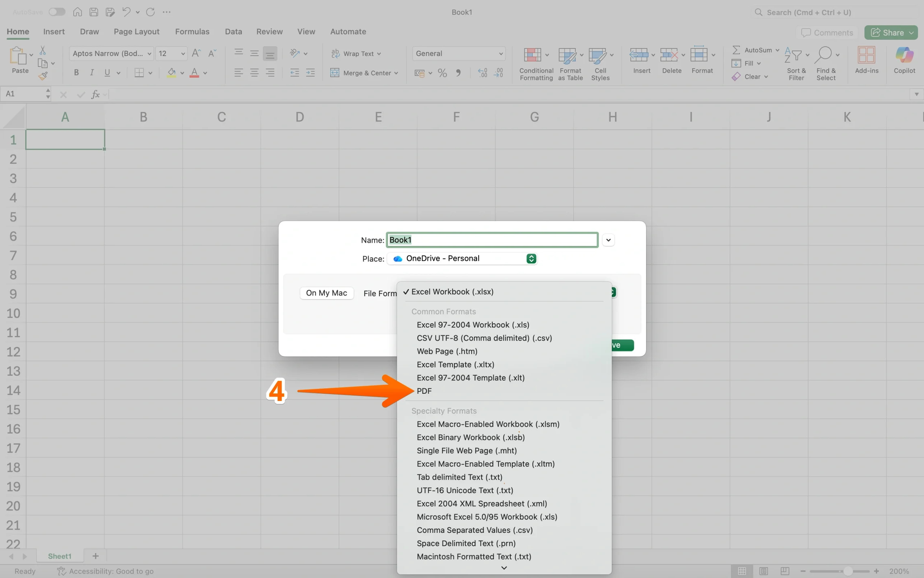Click the Paste clipboard icon

pyautogui.click(x=18, y=56)
